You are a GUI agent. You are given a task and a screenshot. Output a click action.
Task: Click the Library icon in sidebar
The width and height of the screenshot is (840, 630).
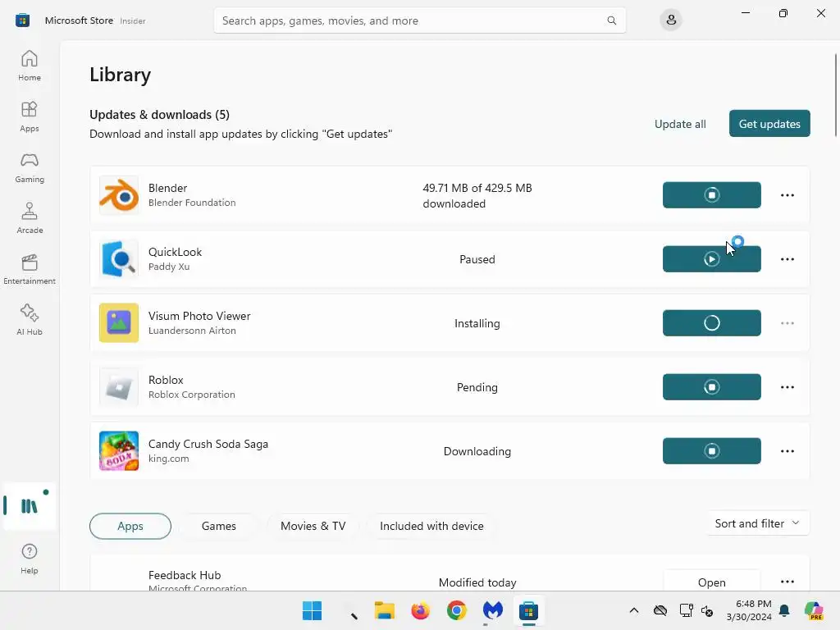pyautogui.click(x=30, y=505)
